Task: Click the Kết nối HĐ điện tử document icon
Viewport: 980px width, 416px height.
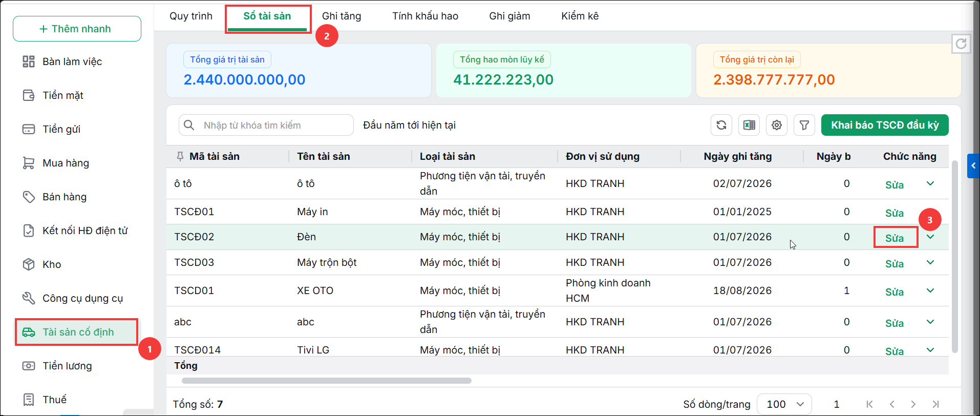Action: (29, 231)
